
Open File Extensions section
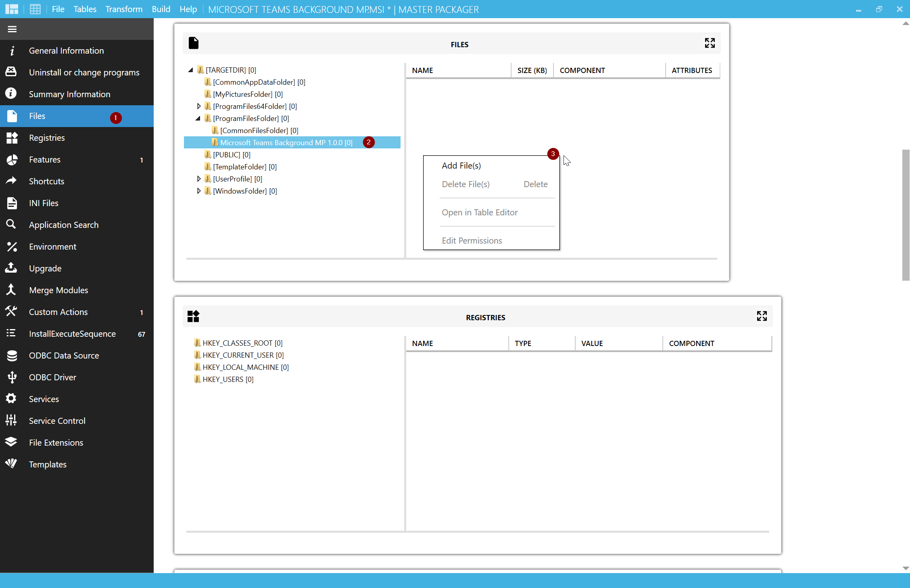(x=77, y=443)
